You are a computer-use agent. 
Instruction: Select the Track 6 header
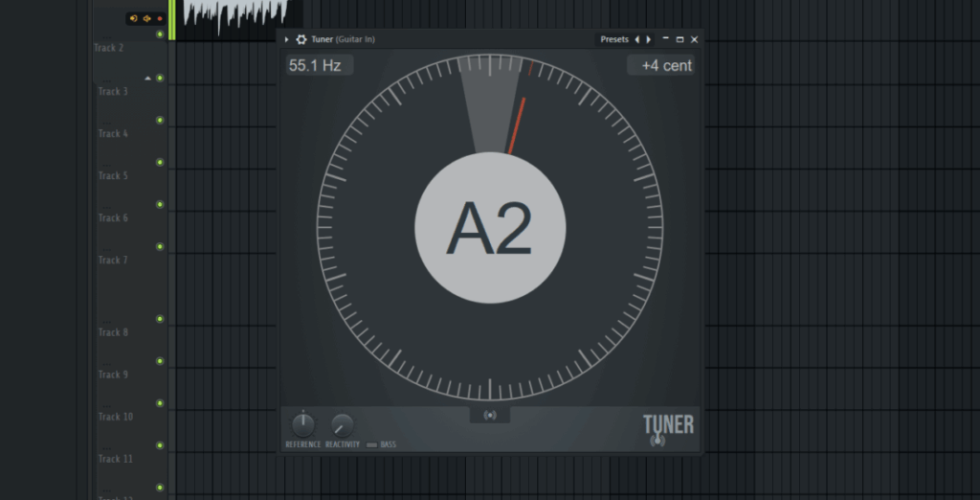click(x=113, y=218)
